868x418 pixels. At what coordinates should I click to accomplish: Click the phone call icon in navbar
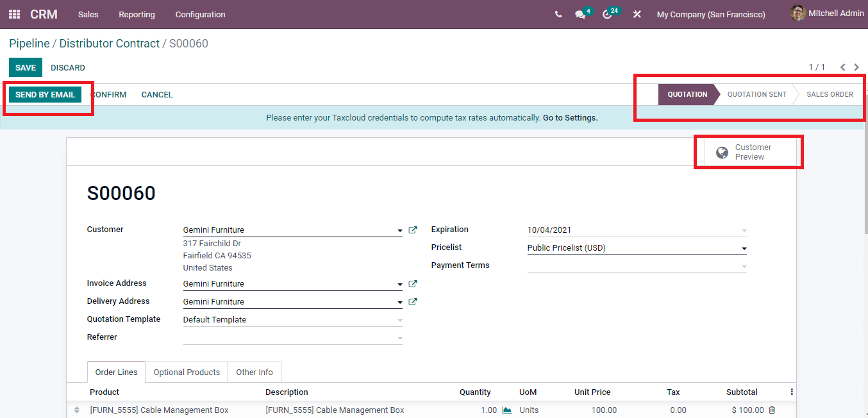click(x=558, y=14)
